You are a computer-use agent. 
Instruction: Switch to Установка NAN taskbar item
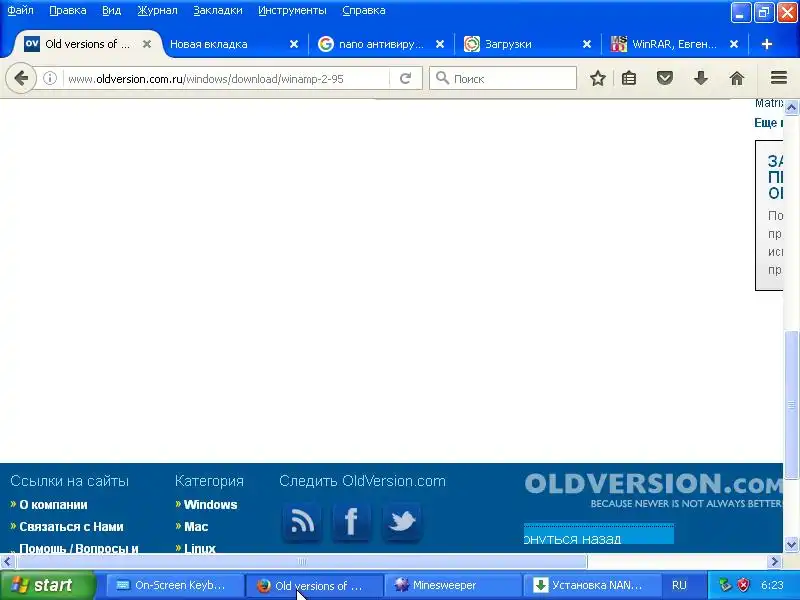[x=591, y=585]
